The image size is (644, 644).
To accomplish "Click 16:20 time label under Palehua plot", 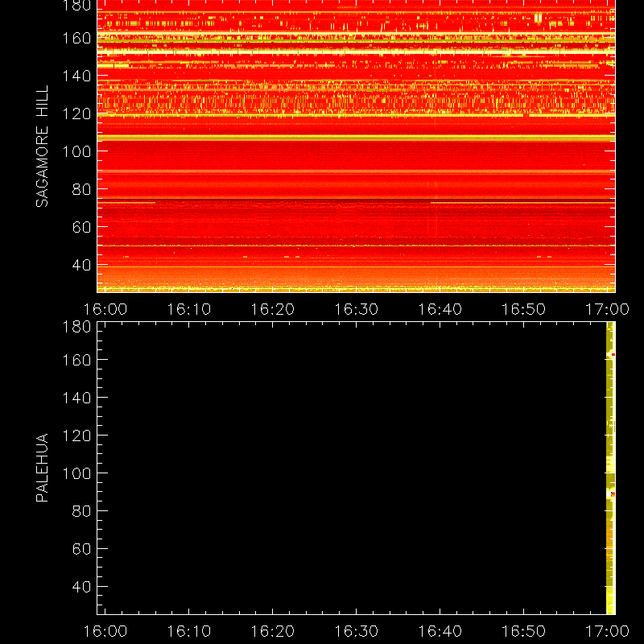I will pyautogui.click(x=273, y=631).
